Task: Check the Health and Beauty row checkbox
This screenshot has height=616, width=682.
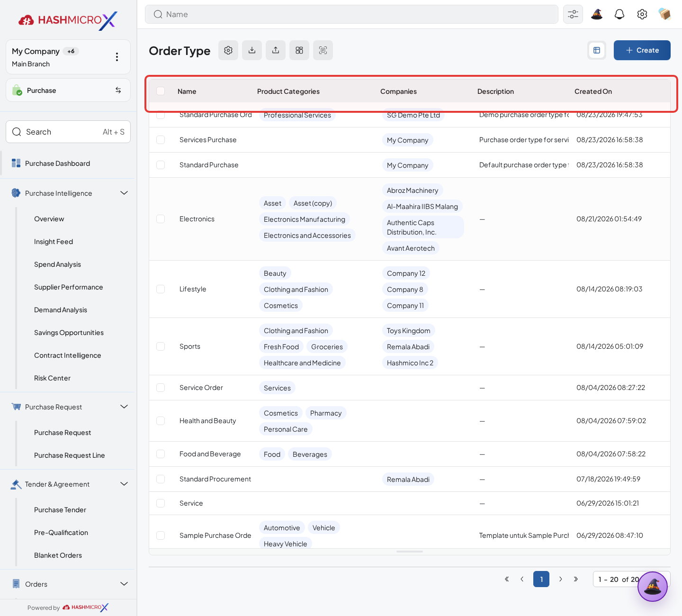Action: point(161,421)
